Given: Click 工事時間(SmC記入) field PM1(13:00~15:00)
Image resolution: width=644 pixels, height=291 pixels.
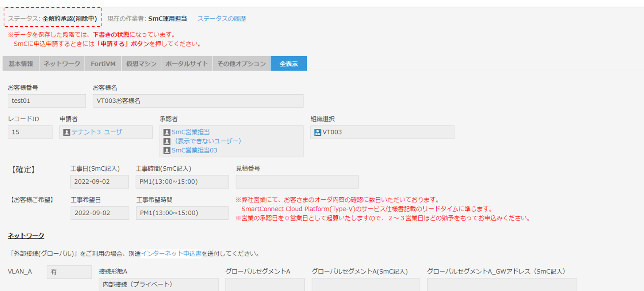Looking at the screenshot, I should click(x=182, y=182).
